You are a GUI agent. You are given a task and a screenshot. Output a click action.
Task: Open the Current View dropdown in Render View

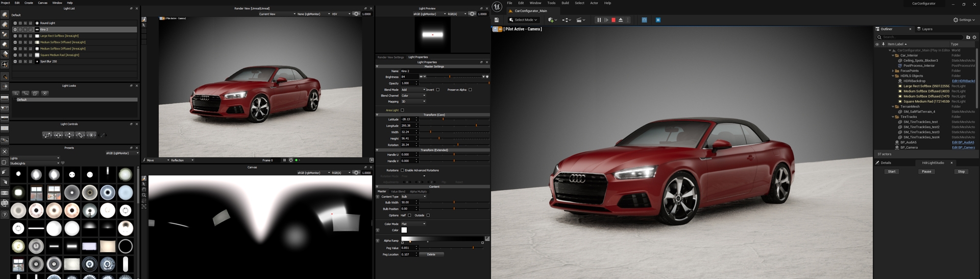(277, 14)
